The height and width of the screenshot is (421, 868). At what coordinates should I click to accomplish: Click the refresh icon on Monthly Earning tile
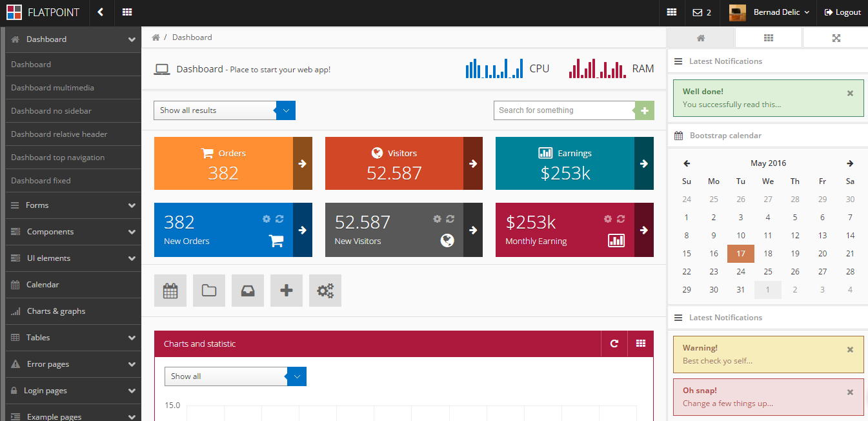click(x=621, y=219)
